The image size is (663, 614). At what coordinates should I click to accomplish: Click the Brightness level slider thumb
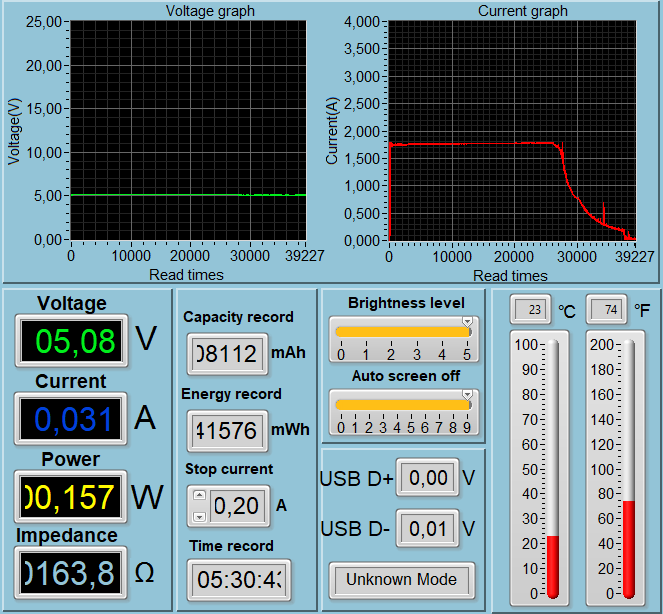coord(467,322)
